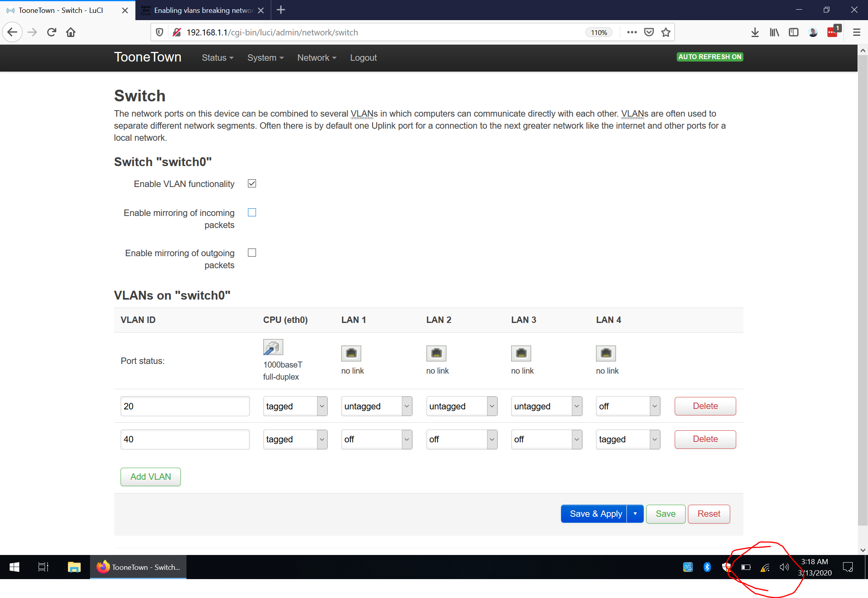Screen dimensions: 868x598
Task: Open the Action Center notifications icon
Action: coord(848,567)
